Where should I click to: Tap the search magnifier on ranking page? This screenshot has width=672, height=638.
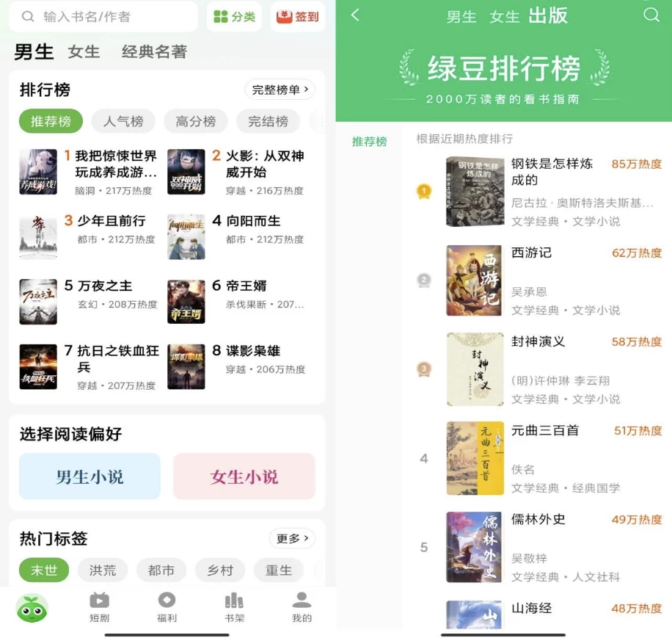coord(651,15)
